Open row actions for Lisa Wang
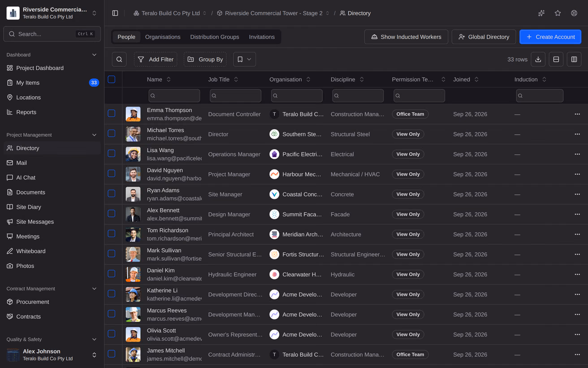 [x=577, y=154]
